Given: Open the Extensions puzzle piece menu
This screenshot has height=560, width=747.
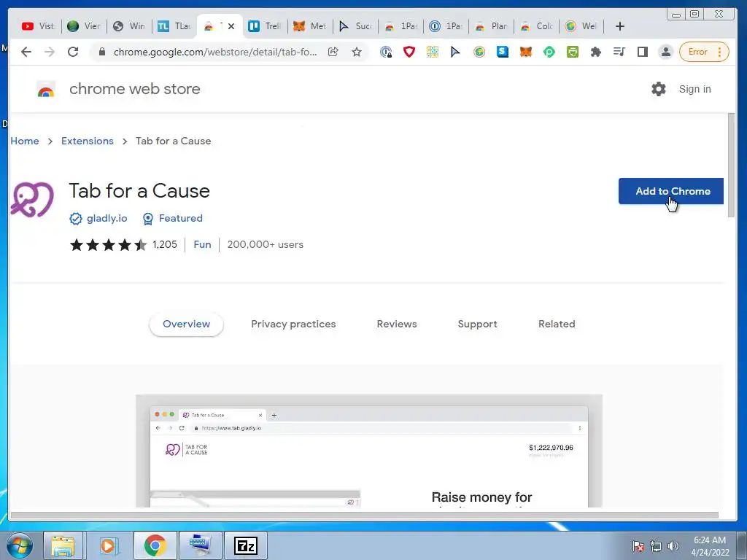Looking at the screenshot, I should (596, 52).
